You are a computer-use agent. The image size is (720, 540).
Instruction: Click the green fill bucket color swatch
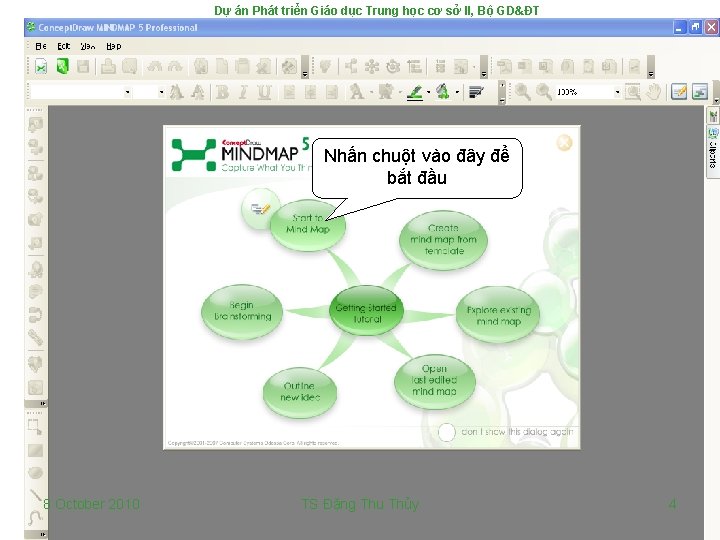(x=443, y=92)
